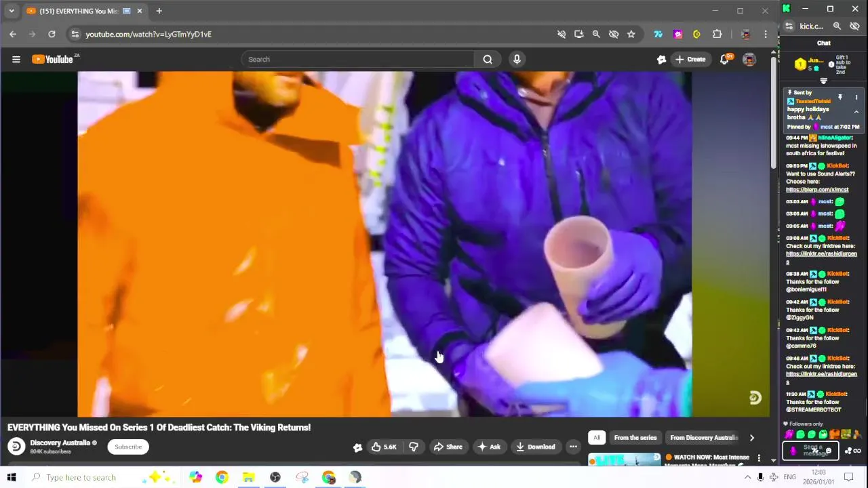The width and height of the screenshot is (868, 488).
Task: Open options menu for WATCH NOW video
Action: 759,459
